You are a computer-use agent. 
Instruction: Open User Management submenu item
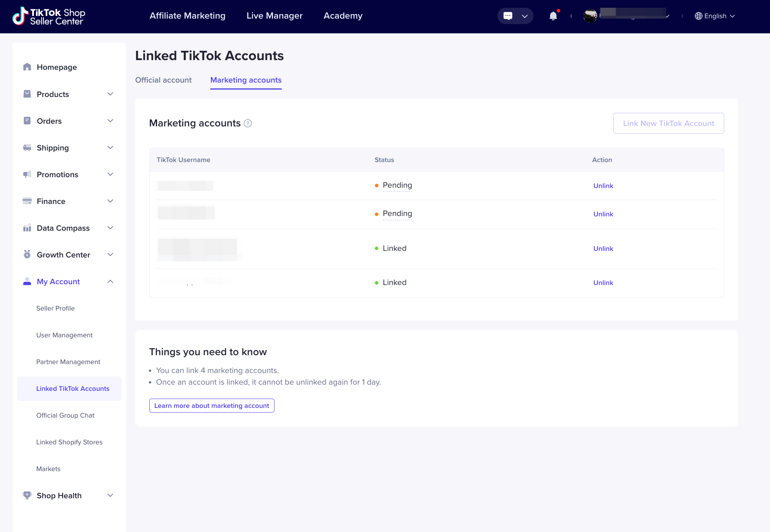[x=64, y=335]
